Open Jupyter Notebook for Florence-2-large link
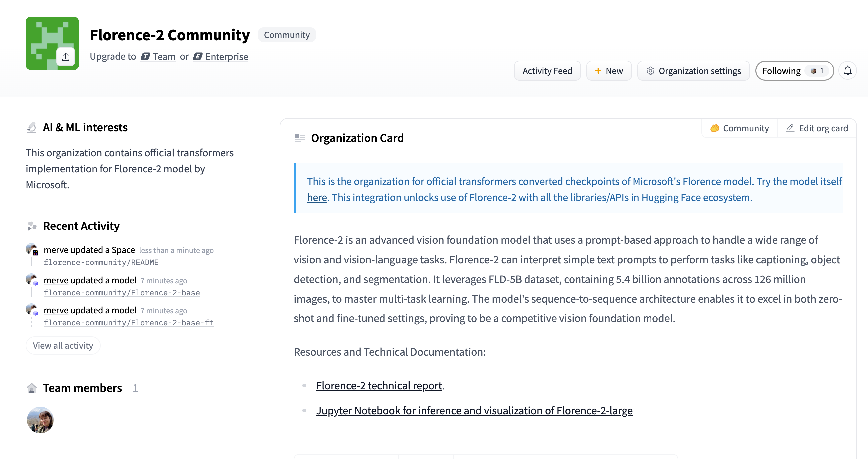The height and width of the screenshot is (459, 868). (x=474, y=410)
